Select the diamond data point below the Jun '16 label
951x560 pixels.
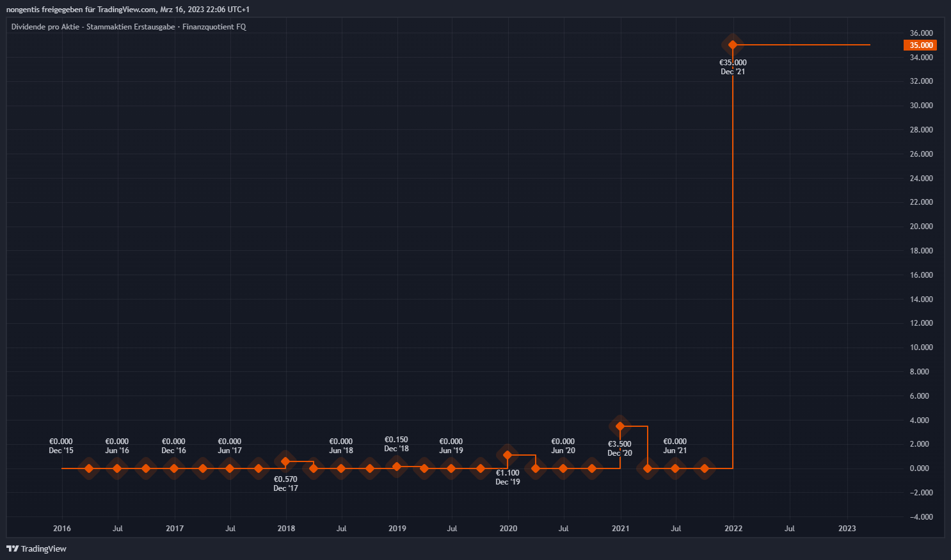click(x=117, y=468)
